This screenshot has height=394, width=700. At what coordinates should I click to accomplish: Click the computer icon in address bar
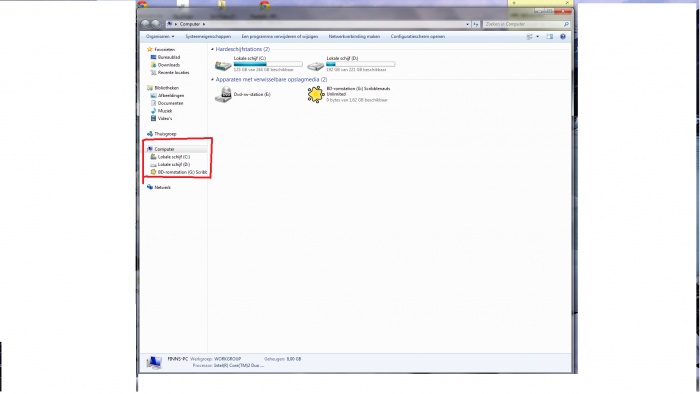tap(170, 24)
